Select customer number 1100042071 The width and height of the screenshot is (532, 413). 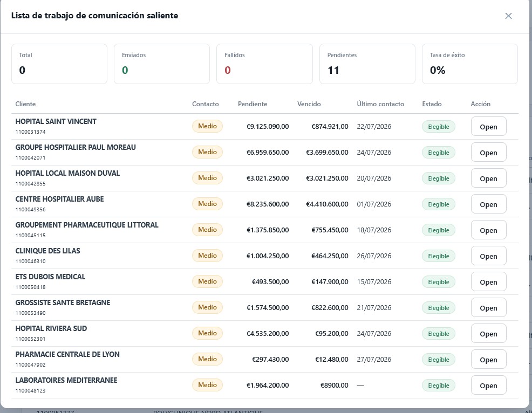30,157
